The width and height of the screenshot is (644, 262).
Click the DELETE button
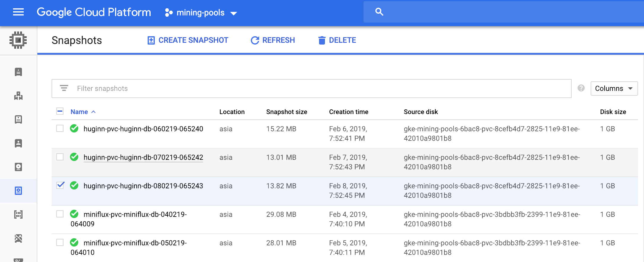[x=337, y=40]
